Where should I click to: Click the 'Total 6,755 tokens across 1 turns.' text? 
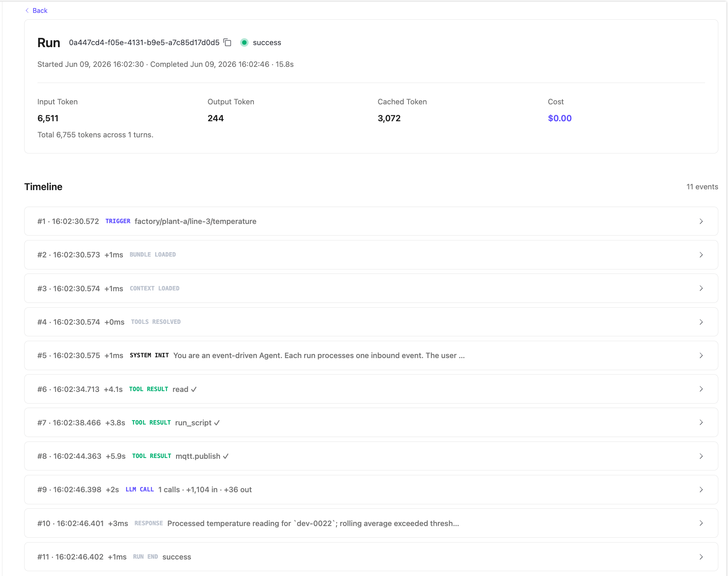point(95,135)
